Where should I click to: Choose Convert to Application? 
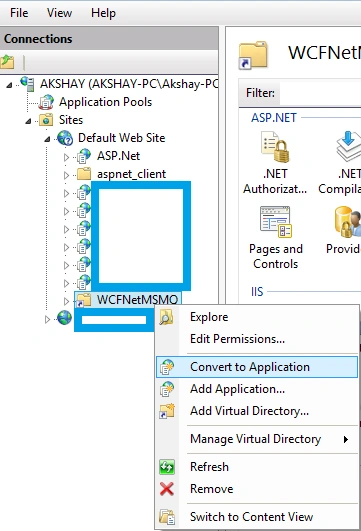pyautogui.click(x=257, y=367)
